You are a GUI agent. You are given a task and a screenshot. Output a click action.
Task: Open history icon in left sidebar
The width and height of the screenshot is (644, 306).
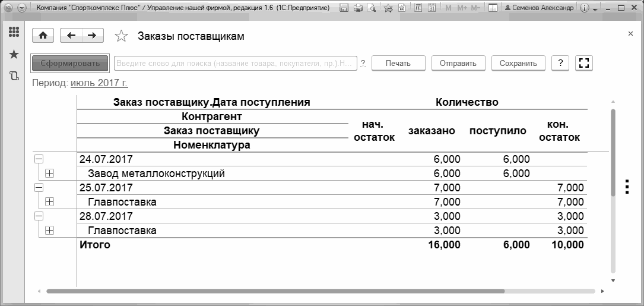pyautogui.click(x=14, y=75)
